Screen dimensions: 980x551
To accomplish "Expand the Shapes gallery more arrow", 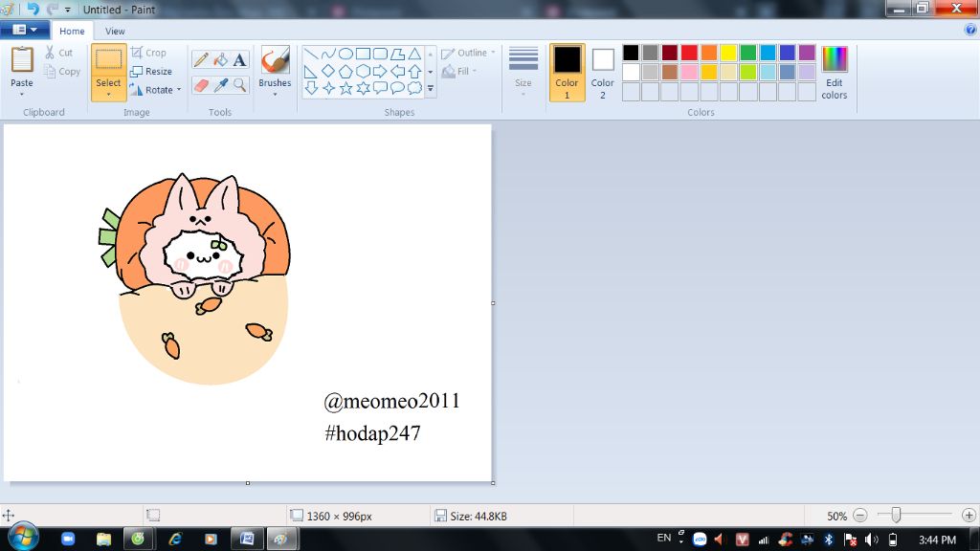I will click(430, 89).
